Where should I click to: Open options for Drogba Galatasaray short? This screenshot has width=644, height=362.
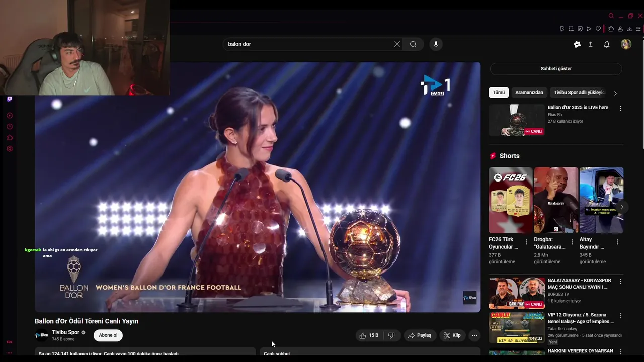pos(572,242)
